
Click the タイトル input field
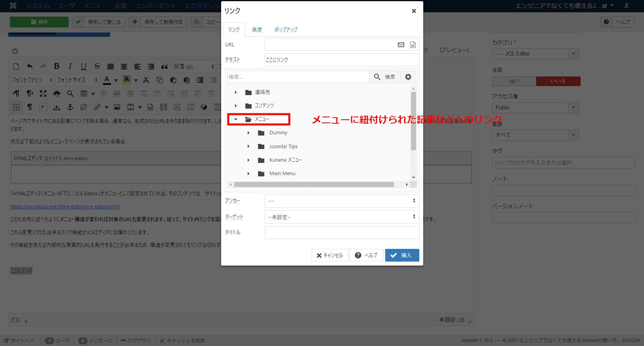coord(342,233)
